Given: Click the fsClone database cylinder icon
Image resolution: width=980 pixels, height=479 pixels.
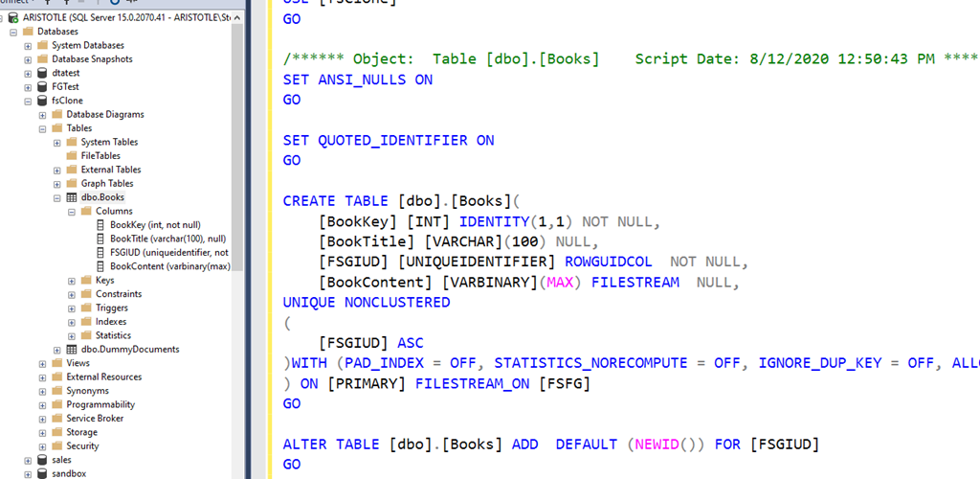Looking at the screenshot, I should point(42,101).
